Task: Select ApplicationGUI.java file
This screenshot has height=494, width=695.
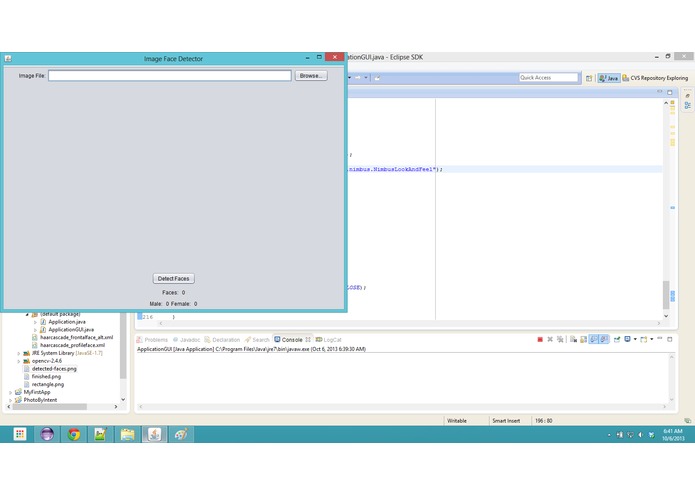Action: pos(67,330)
